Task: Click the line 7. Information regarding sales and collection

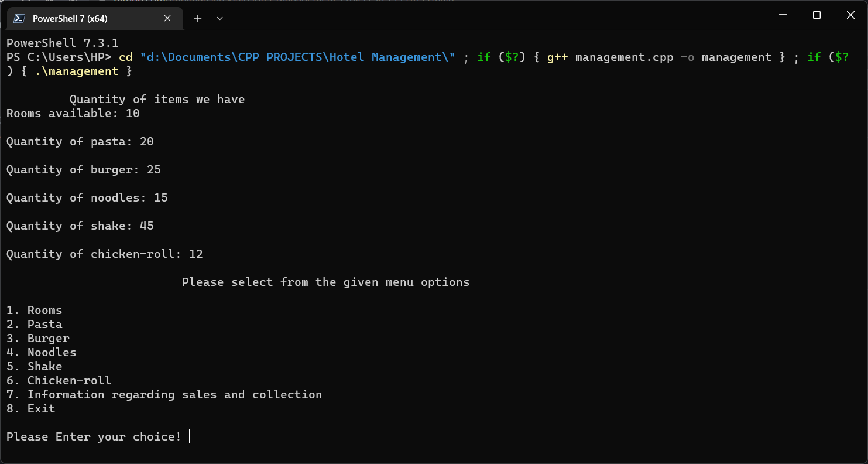Action: click(164, 394)
